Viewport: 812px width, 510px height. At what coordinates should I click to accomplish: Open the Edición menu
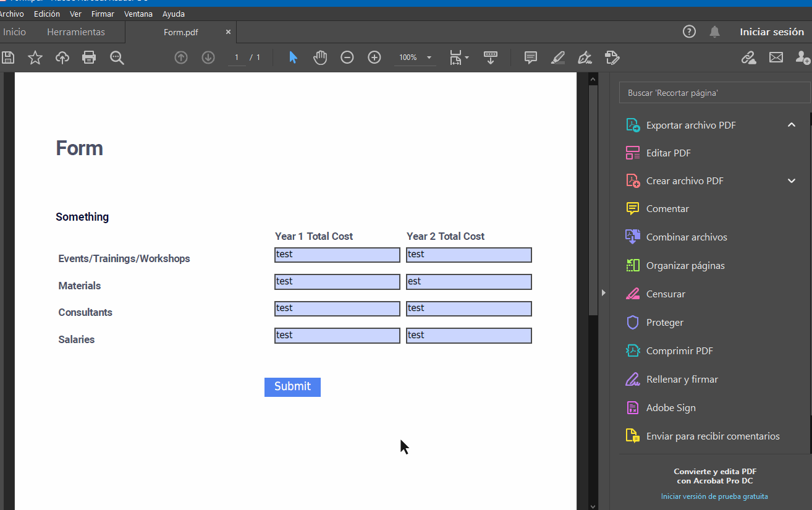coord(46,14)
